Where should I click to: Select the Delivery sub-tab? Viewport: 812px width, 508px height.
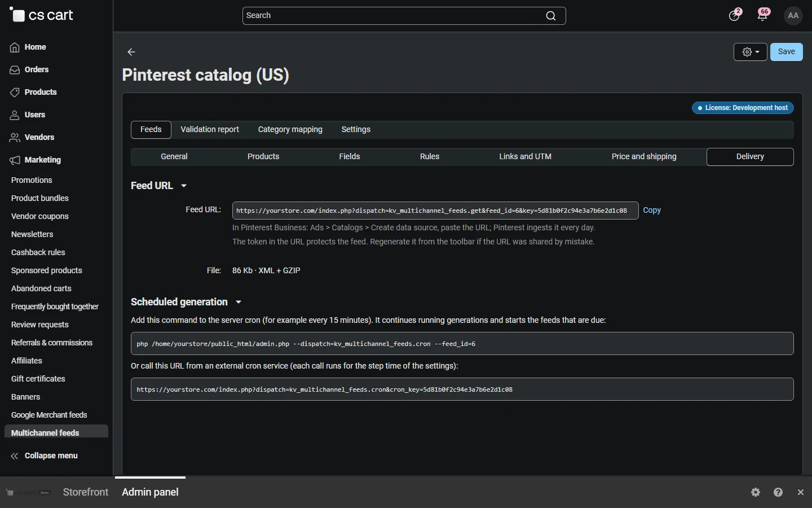pos(750,156)
